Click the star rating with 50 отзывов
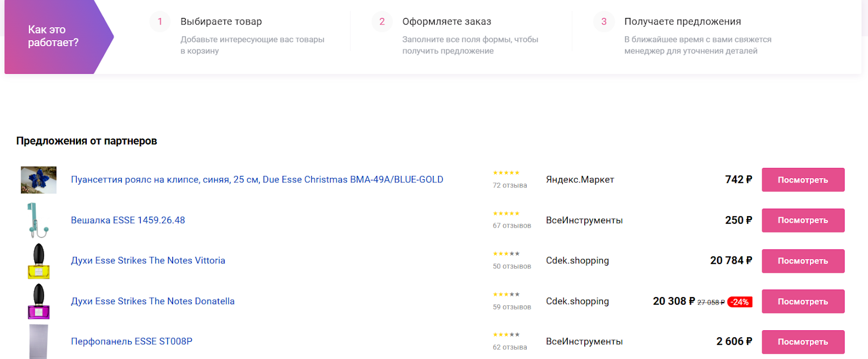The height and width of the screenshot is (359, 868). [506, 254]
